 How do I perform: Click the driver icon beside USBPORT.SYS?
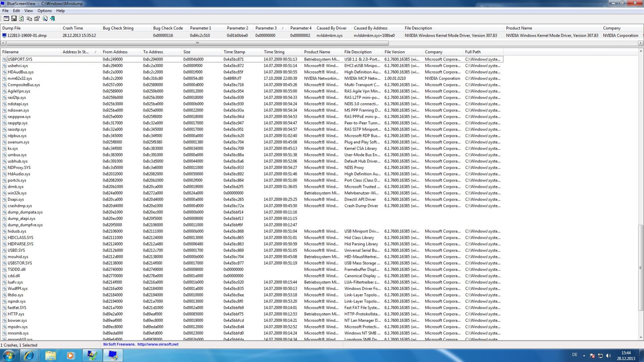pyautogui.click(x=4, y=59)
